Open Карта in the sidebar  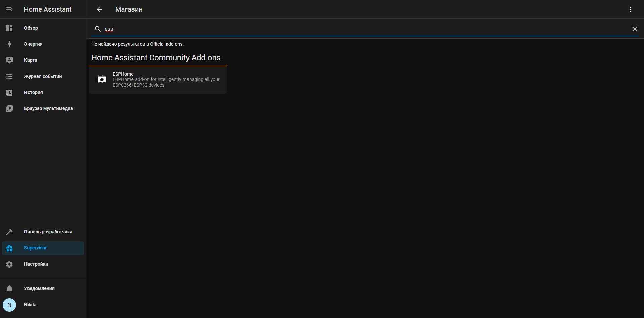tap(43, 60)
